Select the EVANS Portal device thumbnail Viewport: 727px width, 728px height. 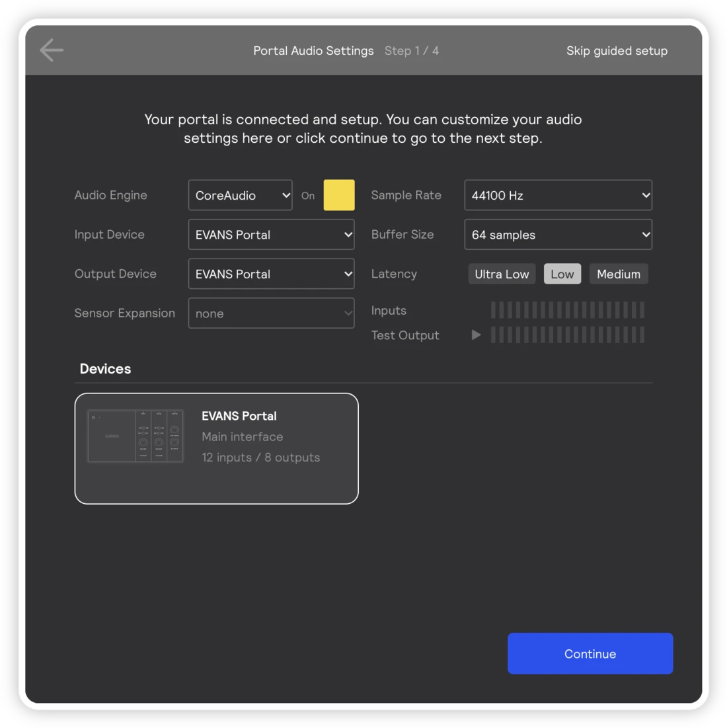(135, 436)
